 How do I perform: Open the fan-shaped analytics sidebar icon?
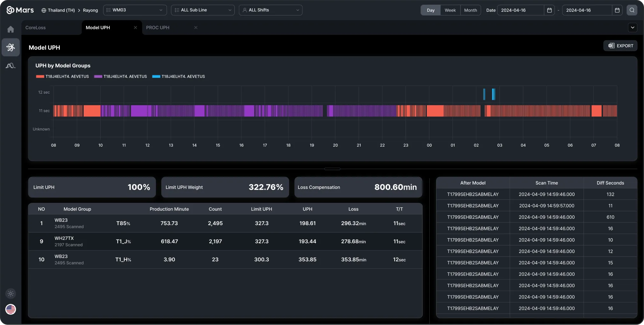point(10,47)
